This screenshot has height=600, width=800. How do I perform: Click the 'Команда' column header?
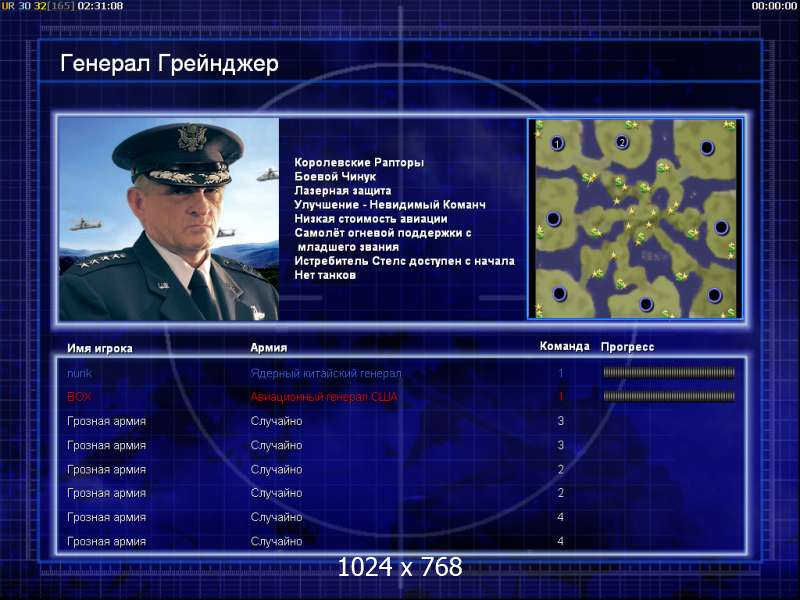[565, 346]
